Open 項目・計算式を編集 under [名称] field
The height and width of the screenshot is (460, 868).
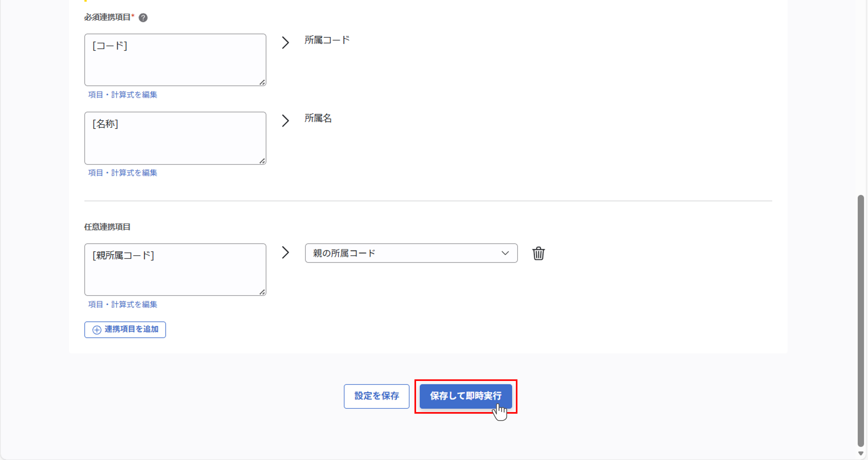tap(123, 173)
